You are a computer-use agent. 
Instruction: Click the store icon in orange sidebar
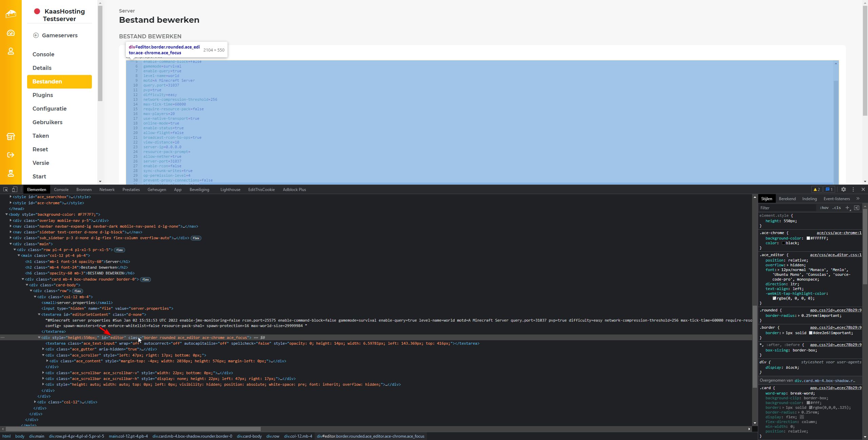[11, 137]
